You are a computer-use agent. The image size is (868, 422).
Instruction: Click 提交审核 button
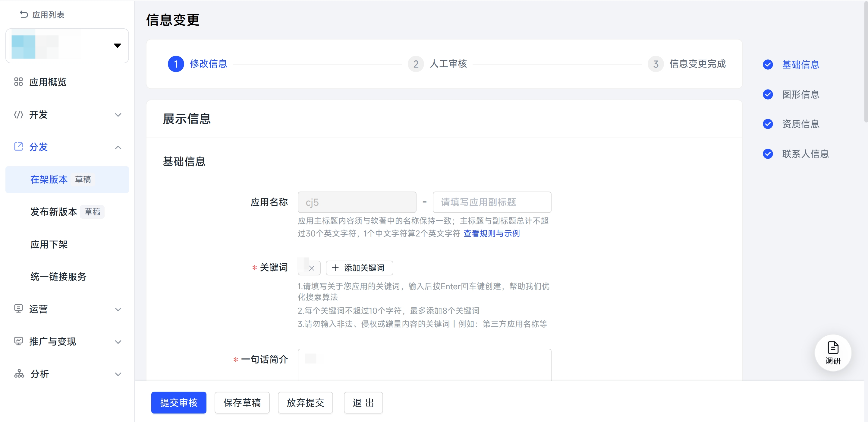[x=179, y=402]
